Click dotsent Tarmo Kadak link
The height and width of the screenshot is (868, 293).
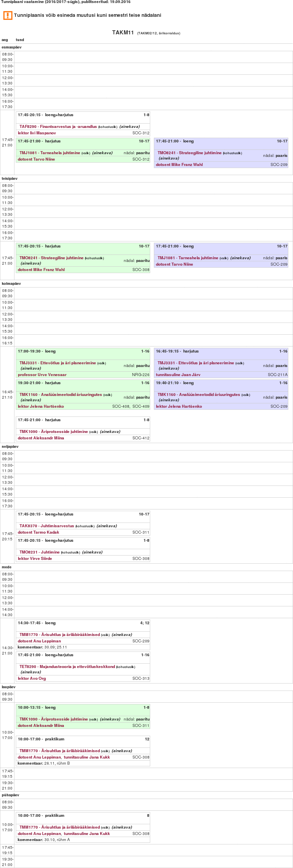(x=38, y=532)
